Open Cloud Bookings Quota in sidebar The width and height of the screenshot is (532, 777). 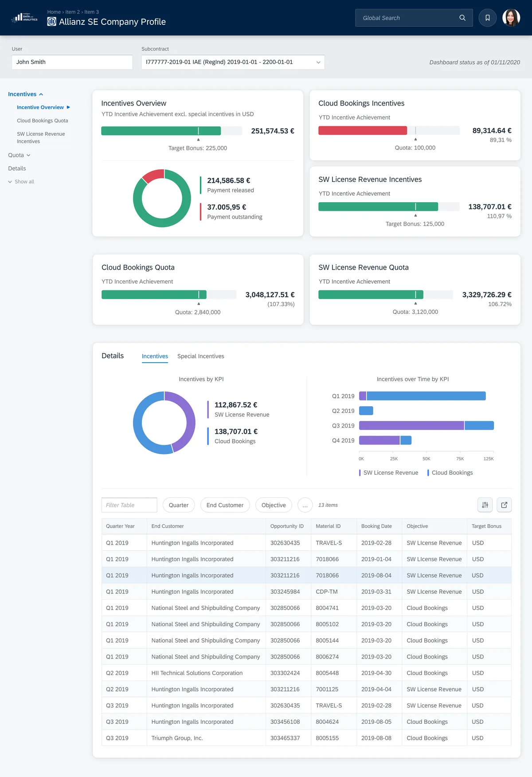pos(43,121)
